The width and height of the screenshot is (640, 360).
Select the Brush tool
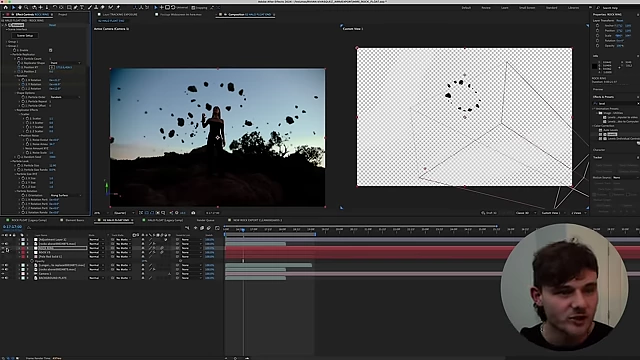pyautogui.click(x=90, y=7)
